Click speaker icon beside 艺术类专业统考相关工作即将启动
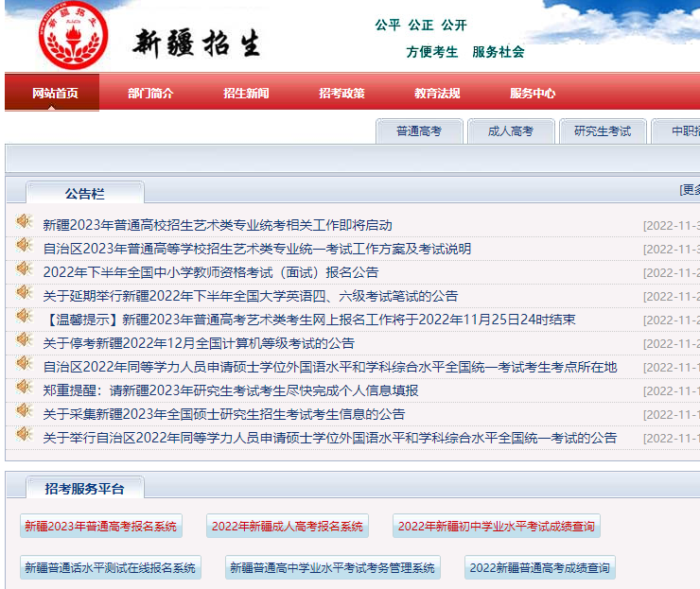Image resolution: width=700 pixels, height=589 pixels. pos(24,221)
